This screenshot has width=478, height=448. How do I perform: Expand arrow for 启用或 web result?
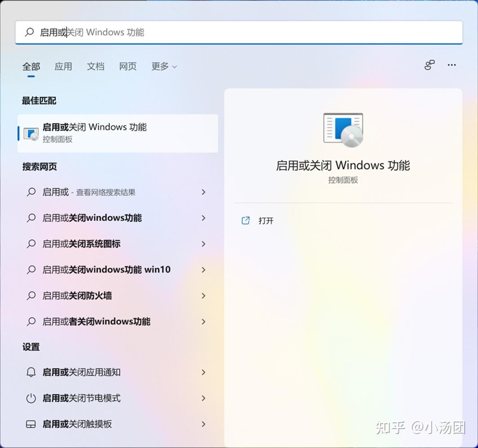pyautogui.click(x=204, y=192)
